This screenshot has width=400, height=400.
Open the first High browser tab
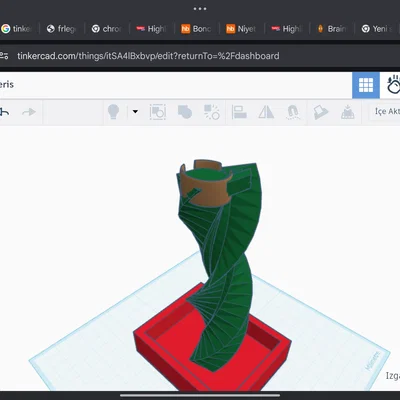tap(151, 29)
